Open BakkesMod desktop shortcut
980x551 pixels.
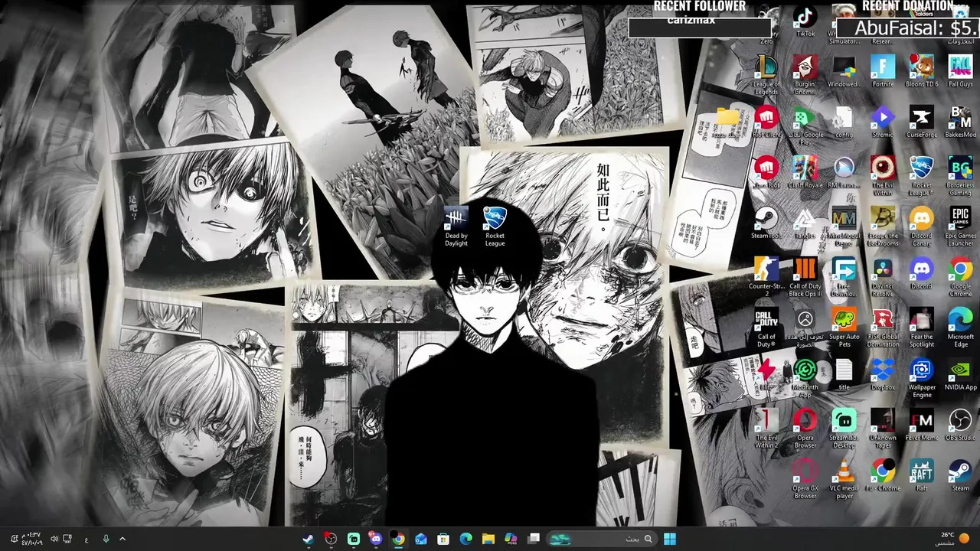tap(960, 122)
